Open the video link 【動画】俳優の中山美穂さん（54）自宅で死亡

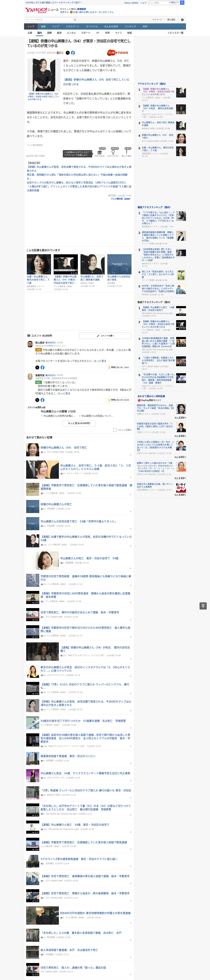tap(96, 82)
